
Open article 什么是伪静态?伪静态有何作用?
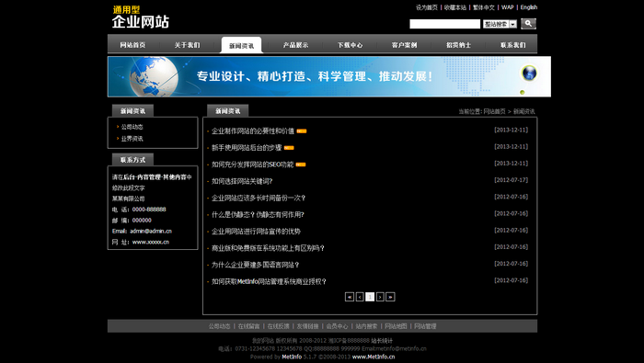(x=258, y=214)
